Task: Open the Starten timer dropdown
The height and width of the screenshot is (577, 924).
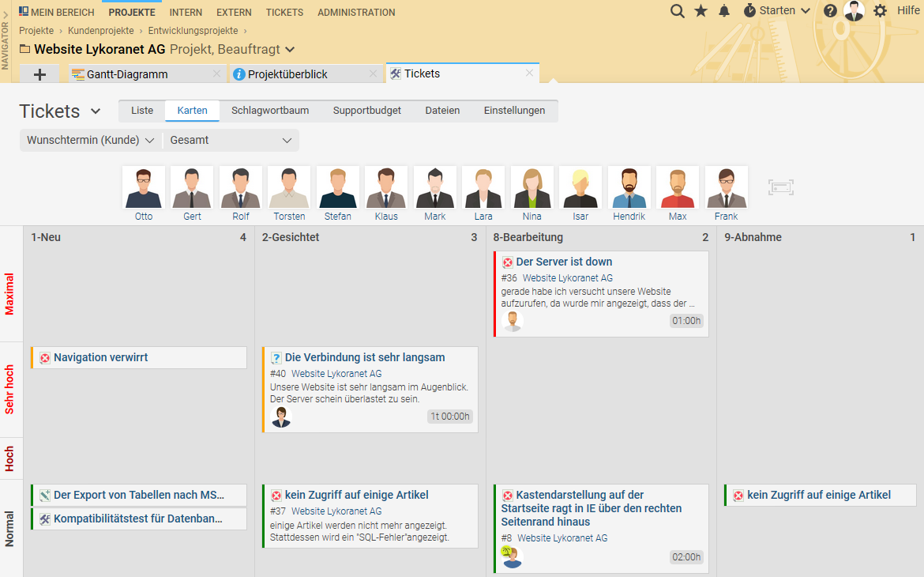Action: pyautogui.click(x=776, y=10)
